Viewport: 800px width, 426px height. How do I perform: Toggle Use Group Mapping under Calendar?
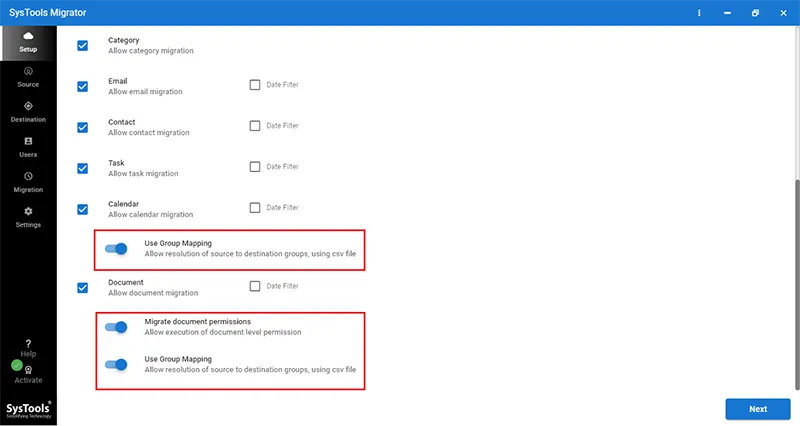pos(116,248)
